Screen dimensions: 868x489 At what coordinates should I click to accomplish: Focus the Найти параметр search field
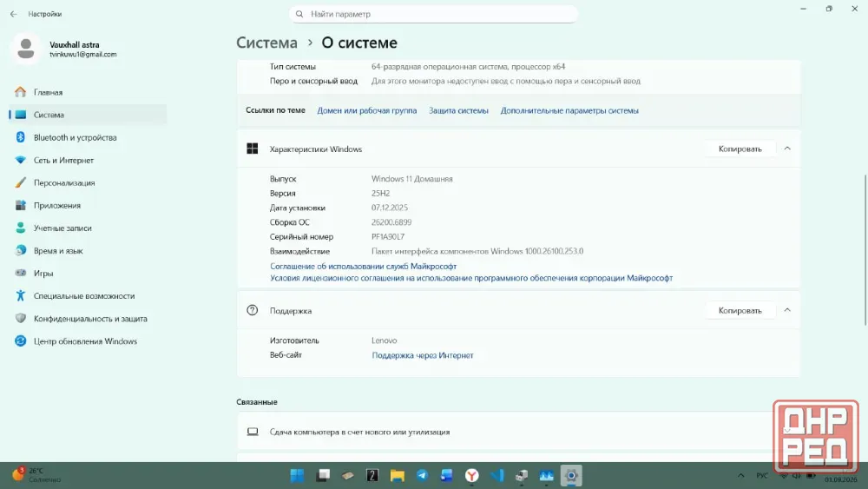433,14
